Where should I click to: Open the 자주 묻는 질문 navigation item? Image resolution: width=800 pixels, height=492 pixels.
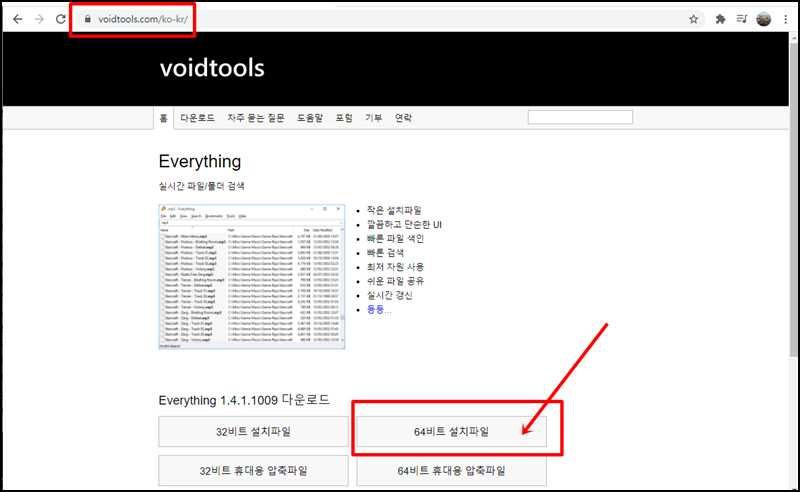(256, 118)
